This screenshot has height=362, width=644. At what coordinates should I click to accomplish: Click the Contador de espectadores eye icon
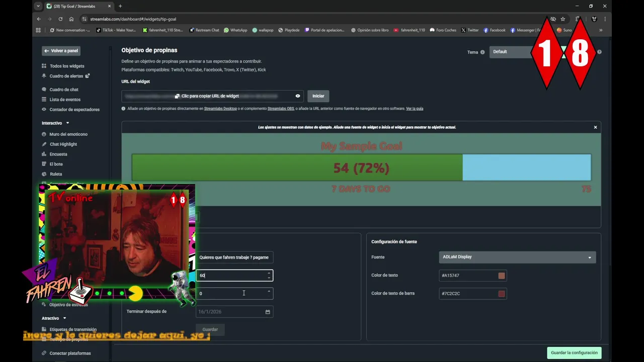point(44,110)
